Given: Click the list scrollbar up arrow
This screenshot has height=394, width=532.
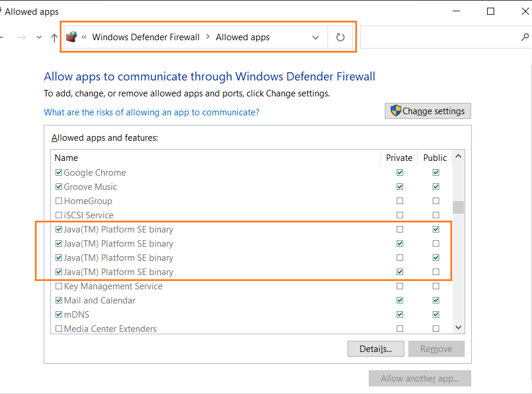Looking at the screenshot, I should coord(458,156).
